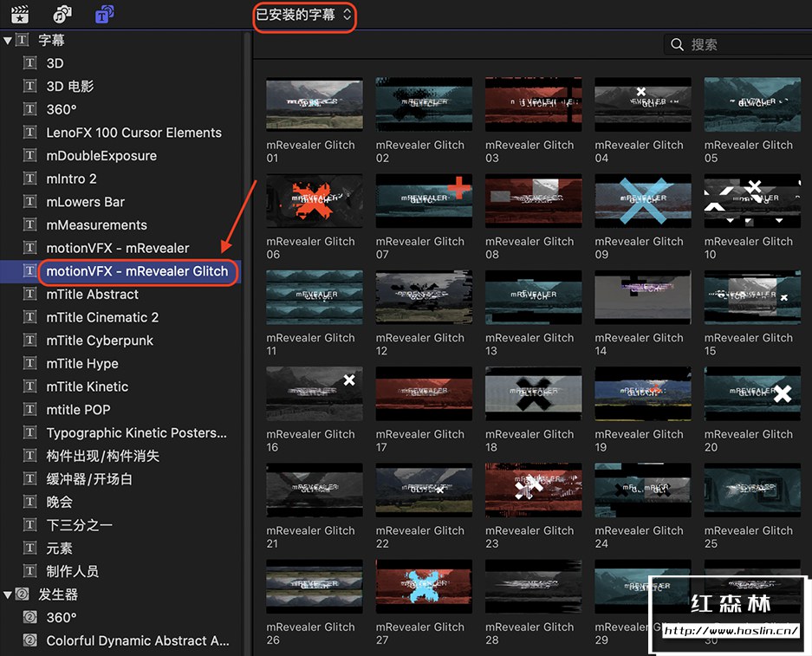Select the mTitle Cinematic 2 category

click(102, 317)
